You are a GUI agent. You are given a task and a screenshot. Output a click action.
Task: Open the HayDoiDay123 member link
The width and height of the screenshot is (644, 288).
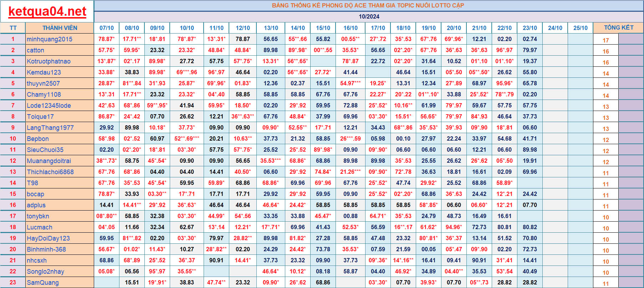(x=48, y=238)
